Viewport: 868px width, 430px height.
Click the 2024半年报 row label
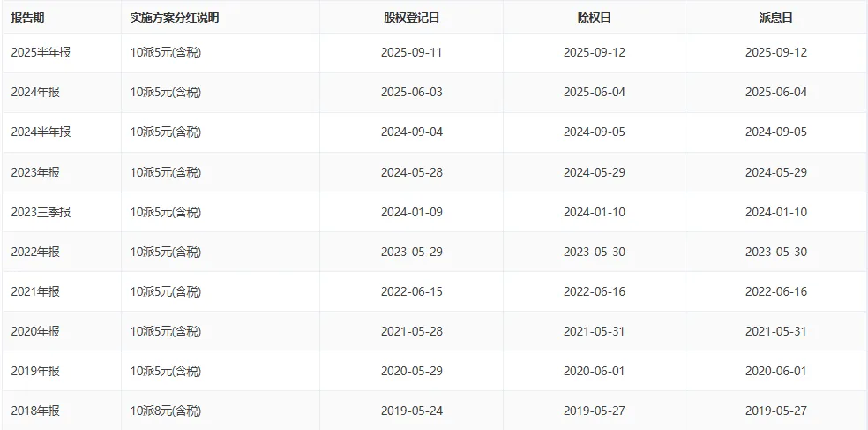click(41, 132)
